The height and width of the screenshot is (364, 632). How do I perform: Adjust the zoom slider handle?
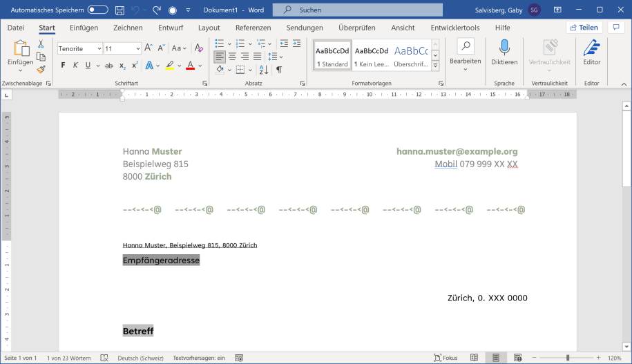568,358
